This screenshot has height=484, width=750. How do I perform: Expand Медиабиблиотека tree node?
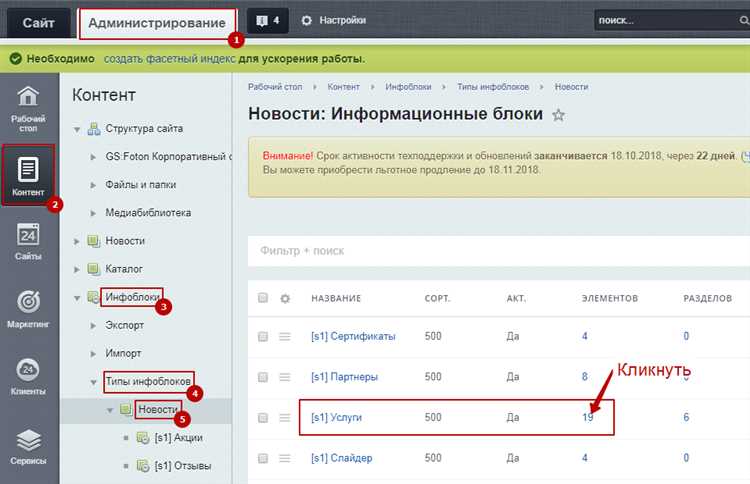tap(93, 213)
